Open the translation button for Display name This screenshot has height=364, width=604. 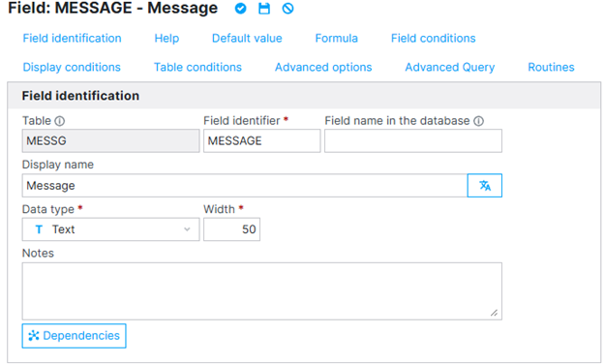click(485, 185)
